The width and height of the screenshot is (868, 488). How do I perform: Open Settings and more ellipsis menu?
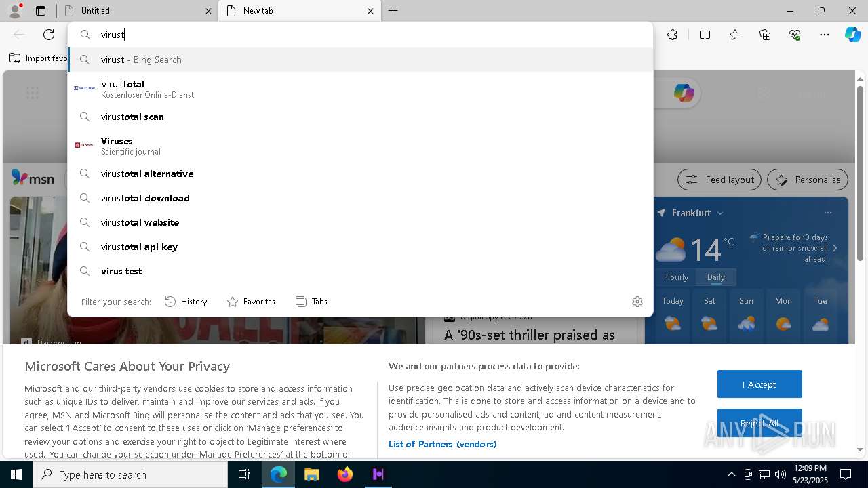click(x=825, y=35)
